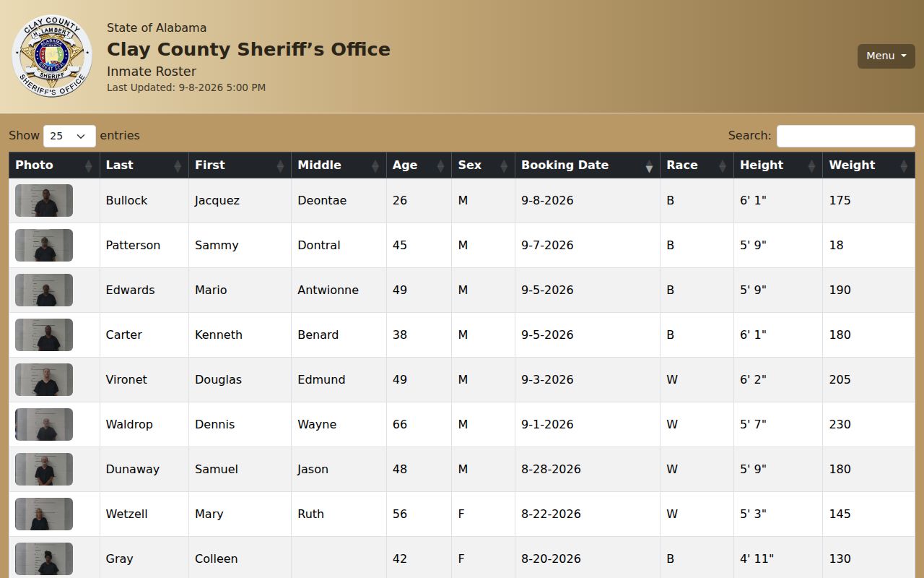Open the Show entries count selector
The width and height of the screenshot is (924, 578).
69,136
